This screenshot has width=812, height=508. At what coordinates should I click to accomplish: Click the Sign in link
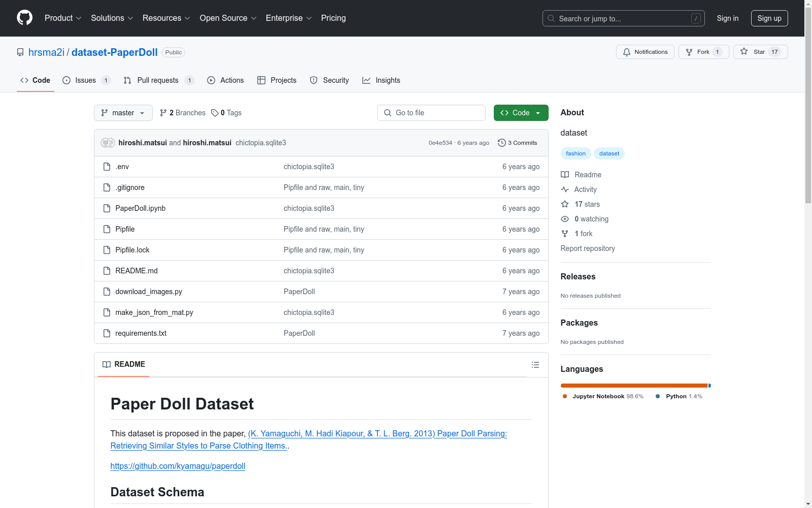[728, 18]
